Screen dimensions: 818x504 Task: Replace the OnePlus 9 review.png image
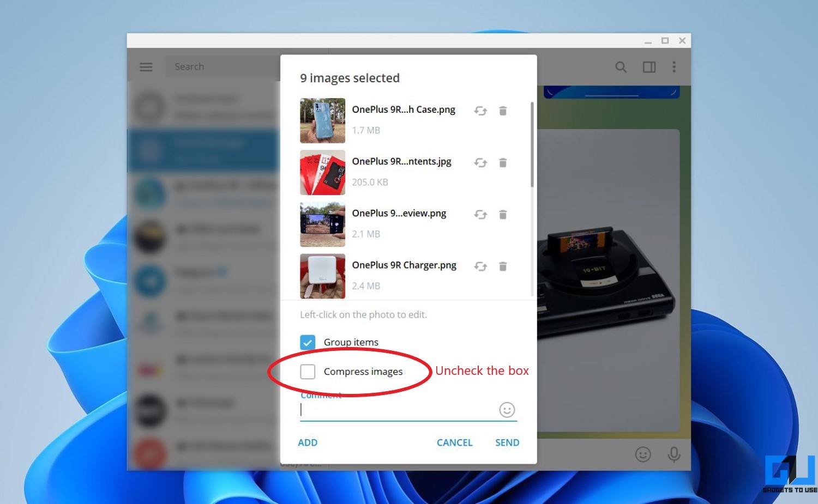pos(480,215)
